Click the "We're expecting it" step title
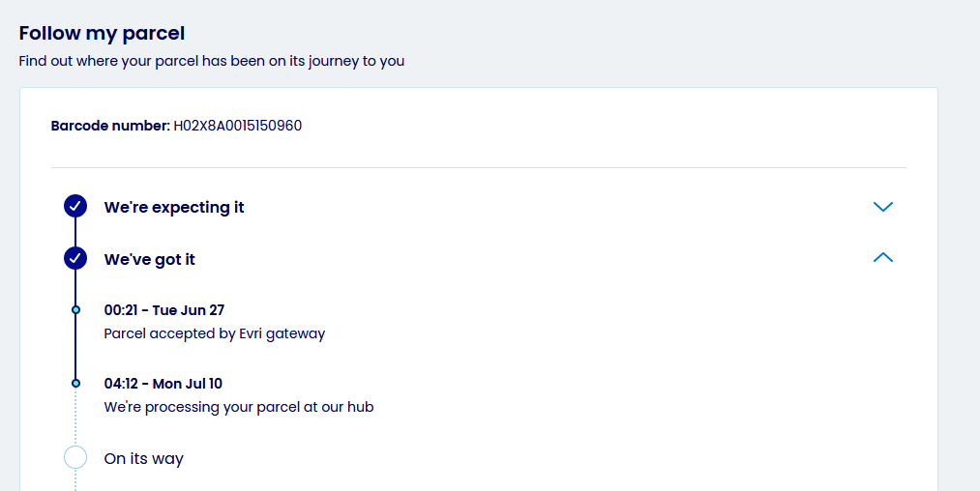980x491 pixels. pos(174,207)
